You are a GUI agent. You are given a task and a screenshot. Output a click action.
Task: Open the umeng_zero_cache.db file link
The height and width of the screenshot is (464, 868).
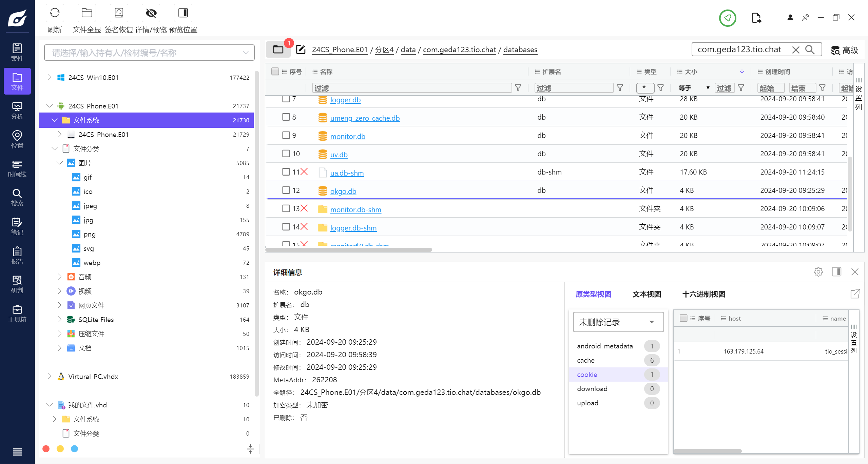pyautogui.click(x=365, y=118)
